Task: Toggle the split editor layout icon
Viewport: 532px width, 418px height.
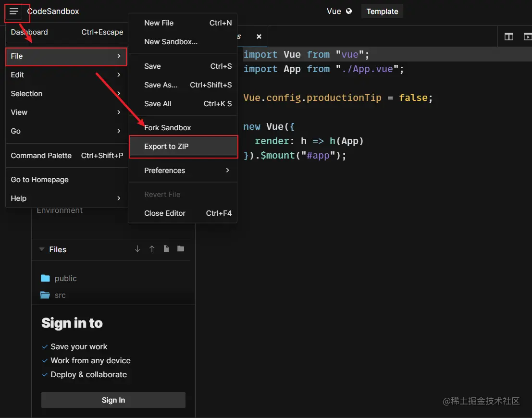Action: click(508, 37)
